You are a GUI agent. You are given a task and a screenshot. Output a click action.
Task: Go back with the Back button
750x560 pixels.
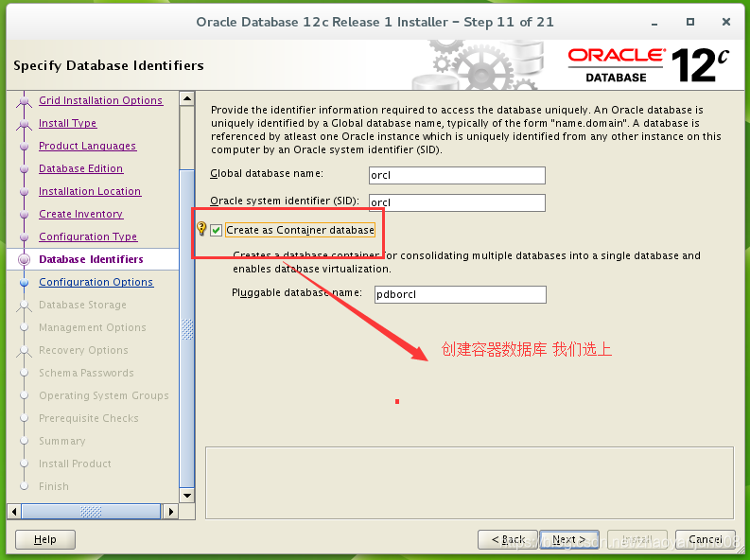[508, 539]
